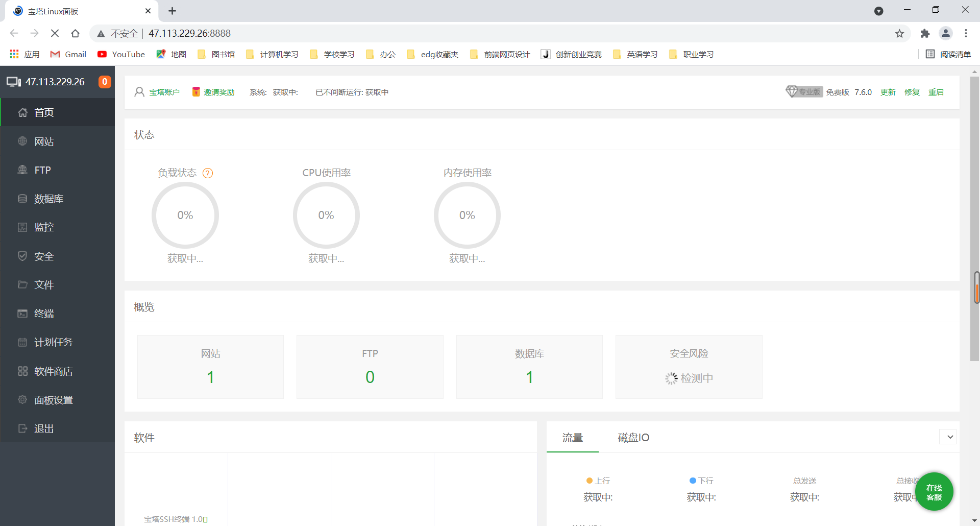Select the FTP sidebar icon
Viewport: 980px width, 526px height.
coord(41,170)
